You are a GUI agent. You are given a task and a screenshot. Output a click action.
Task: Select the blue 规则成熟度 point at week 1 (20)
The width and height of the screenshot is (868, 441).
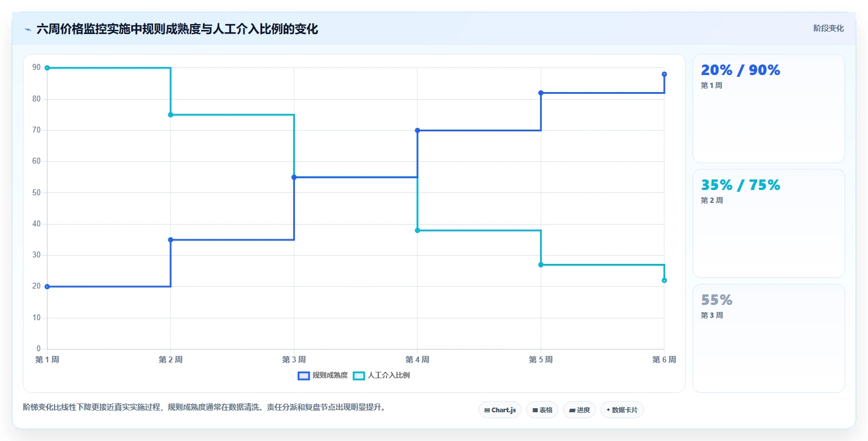pos(47,287)
